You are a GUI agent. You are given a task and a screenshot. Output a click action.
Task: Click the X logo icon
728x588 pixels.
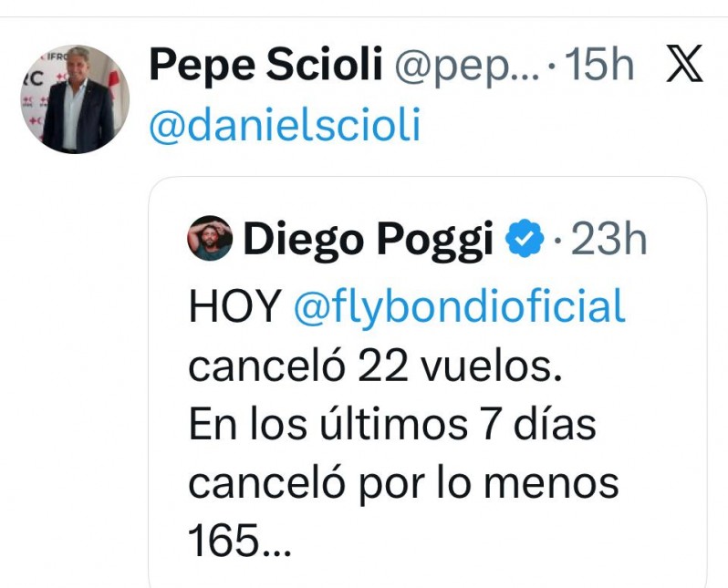point(684,65)
